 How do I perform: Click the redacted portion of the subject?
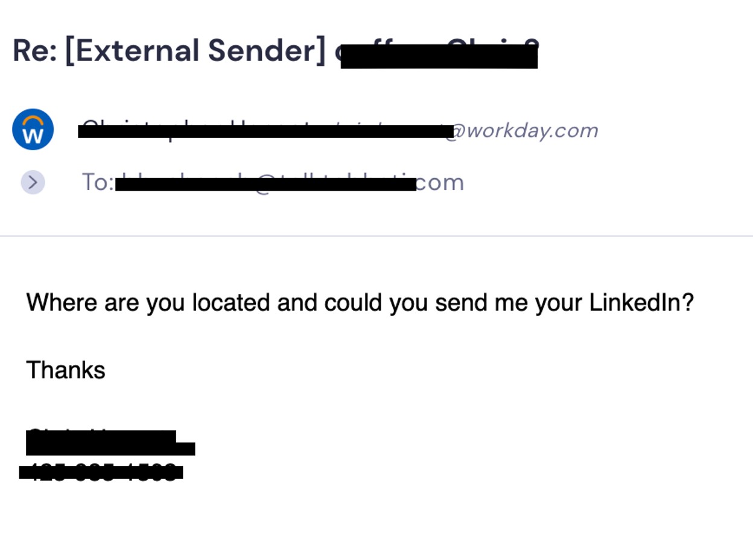tap(439, 52)
